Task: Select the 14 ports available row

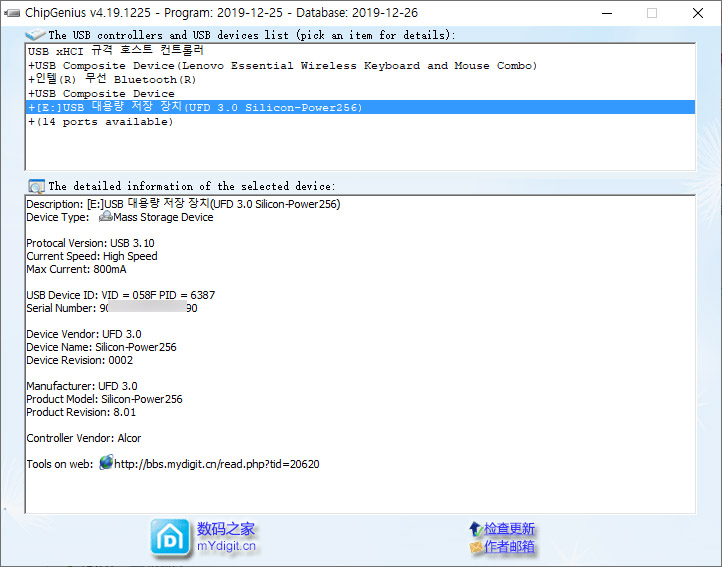Action: (x=360, y=122)
